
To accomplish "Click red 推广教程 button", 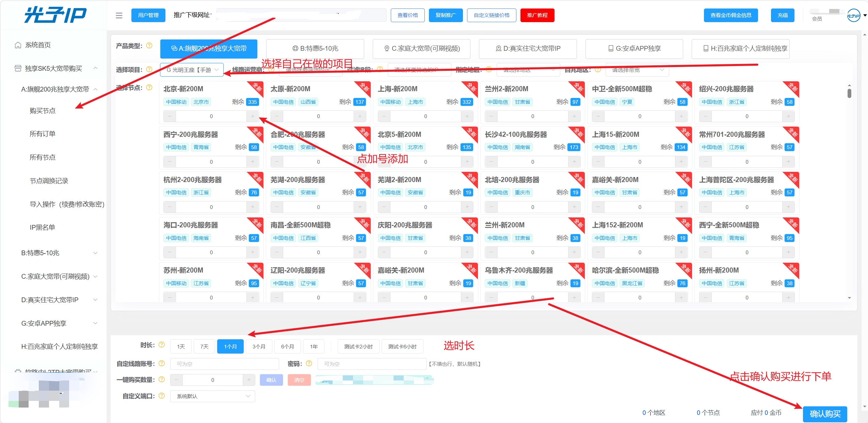I will point(537,15).
